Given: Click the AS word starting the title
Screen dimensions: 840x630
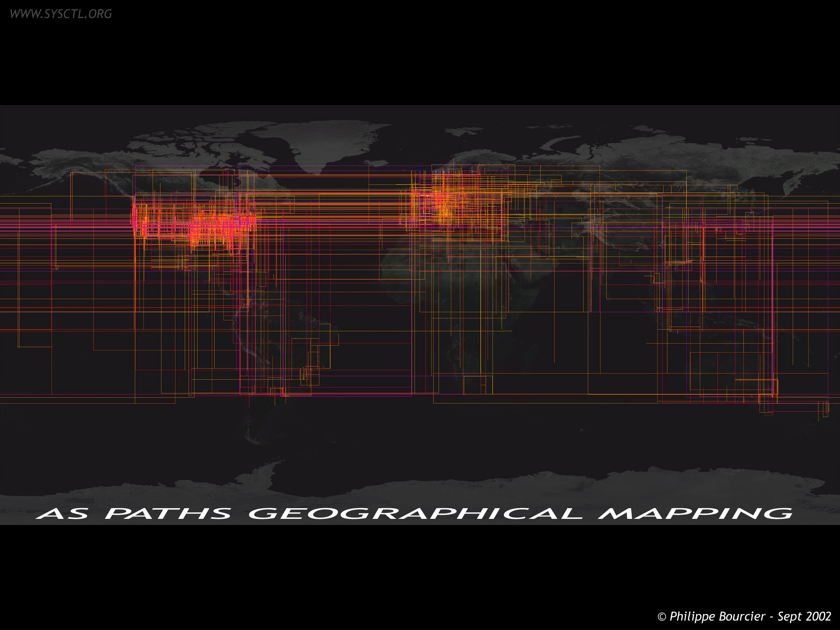Looking at the screenshot, I should pos(62,514).
